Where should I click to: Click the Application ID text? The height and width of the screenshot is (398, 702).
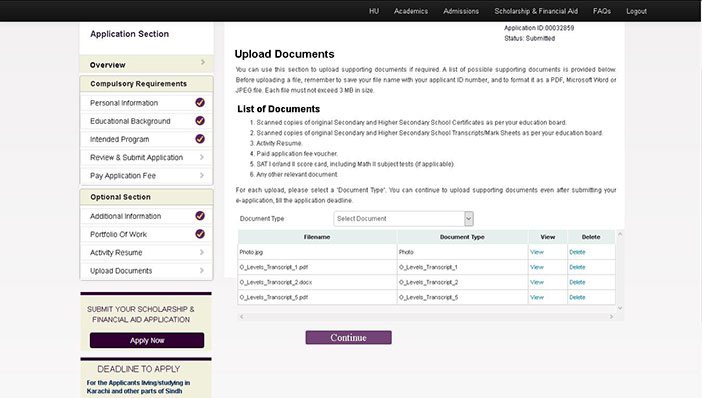point(539,28)
